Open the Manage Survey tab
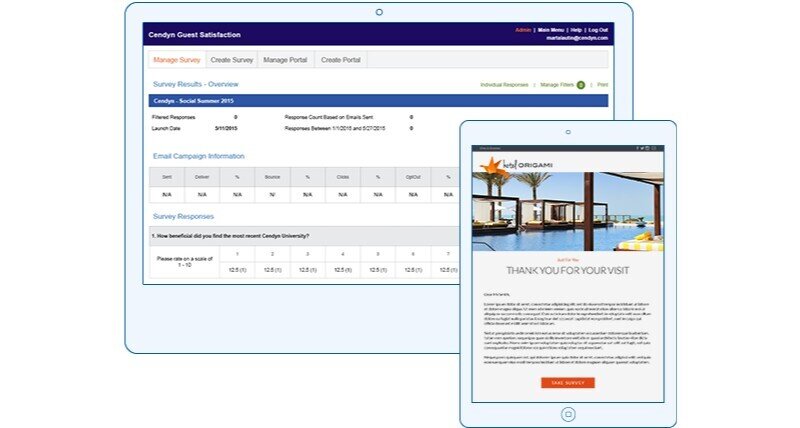Viewport: 800px width, 428px height. (x=175, y=60)
